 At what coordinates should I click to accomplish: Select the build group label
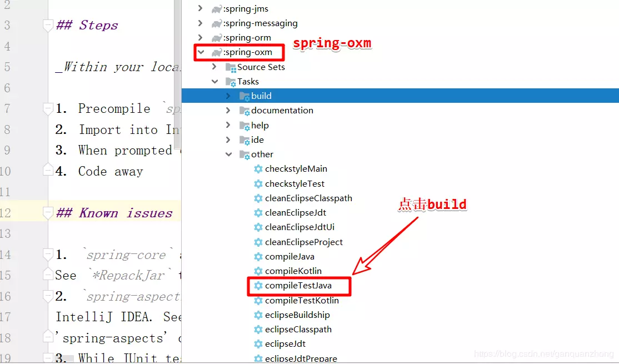coord(261,96)
